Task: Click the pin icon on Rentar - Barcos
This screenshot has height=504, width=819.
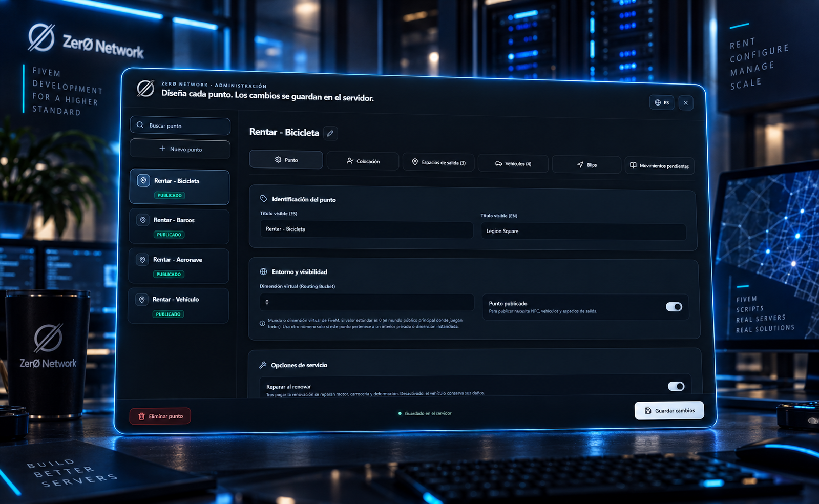Action: (x=143, y=220)
